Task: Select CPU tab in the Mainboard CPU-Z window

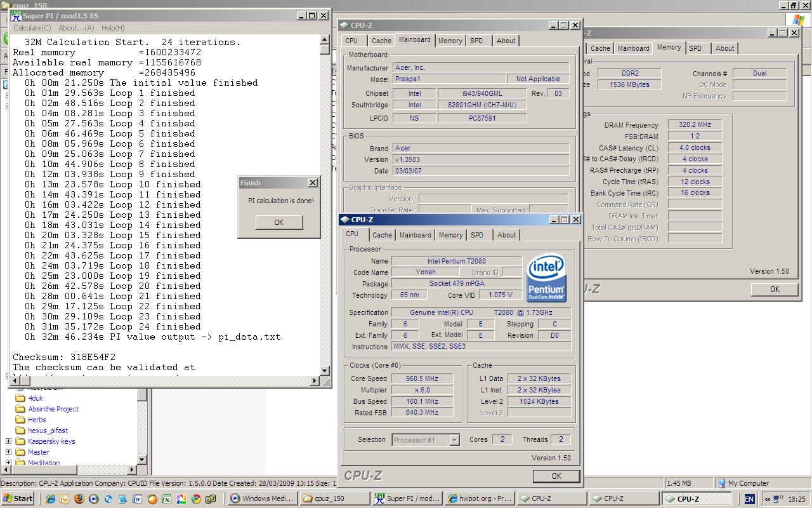Action: 351,41
